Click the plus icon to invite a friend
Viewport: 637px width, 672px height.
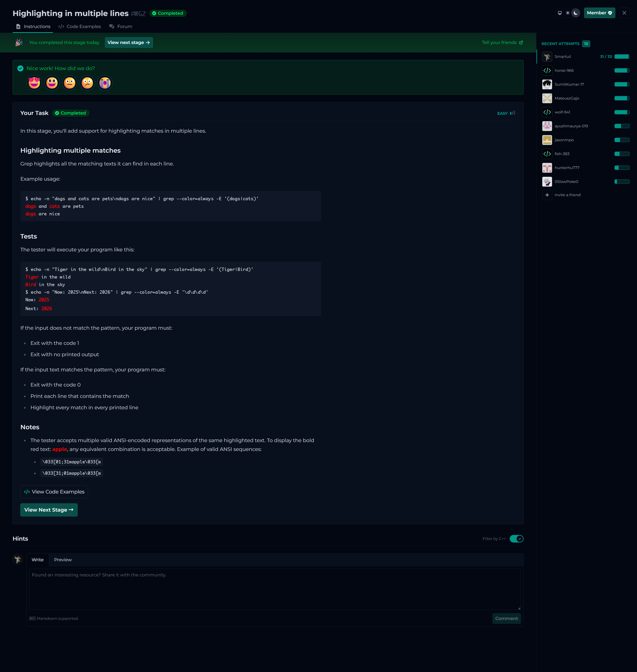[x=547, y=195]
